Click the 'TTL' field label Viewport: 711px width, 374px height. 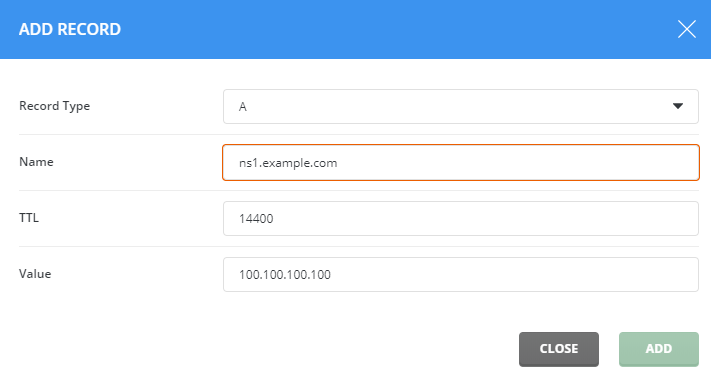tap(29, 218)
